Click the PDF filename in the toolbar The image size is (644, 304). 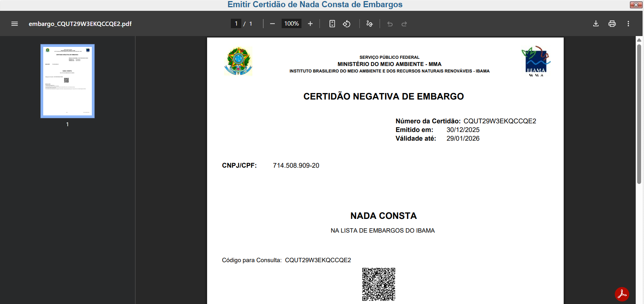point(80,24)
